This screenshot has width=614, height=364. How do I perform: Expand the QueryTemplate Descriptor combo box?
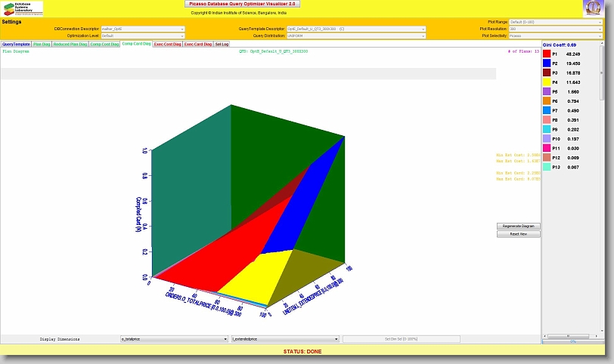tap(355, 29)
